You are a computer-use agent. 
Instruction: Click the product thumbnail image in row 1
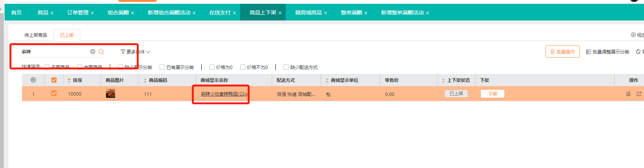(111, 93)
